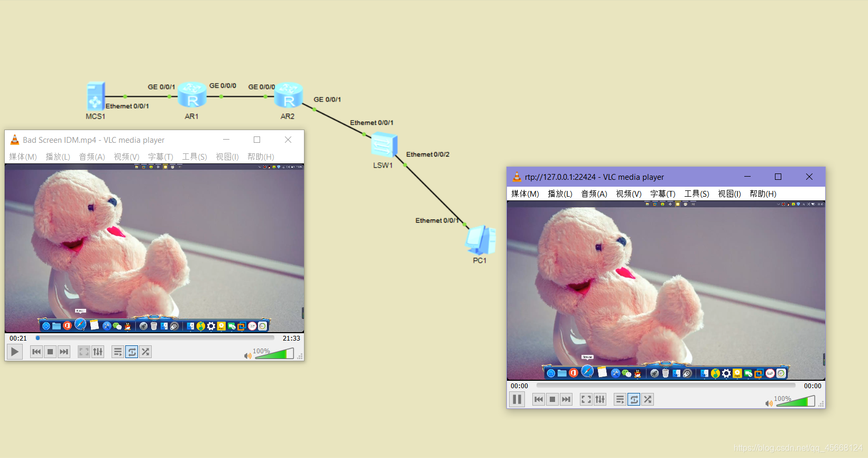The width and height of the screenshot is (868, 458).
Task: Click LSW1 label text under switch
Action: [383, 165]
